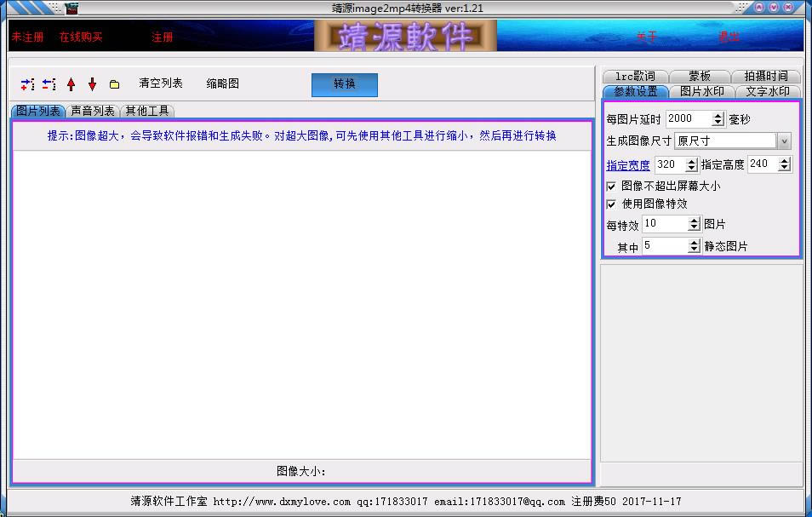Click the 注册 register link
Image resolution: width=812 pixels, height=517 pixels.
162,37
